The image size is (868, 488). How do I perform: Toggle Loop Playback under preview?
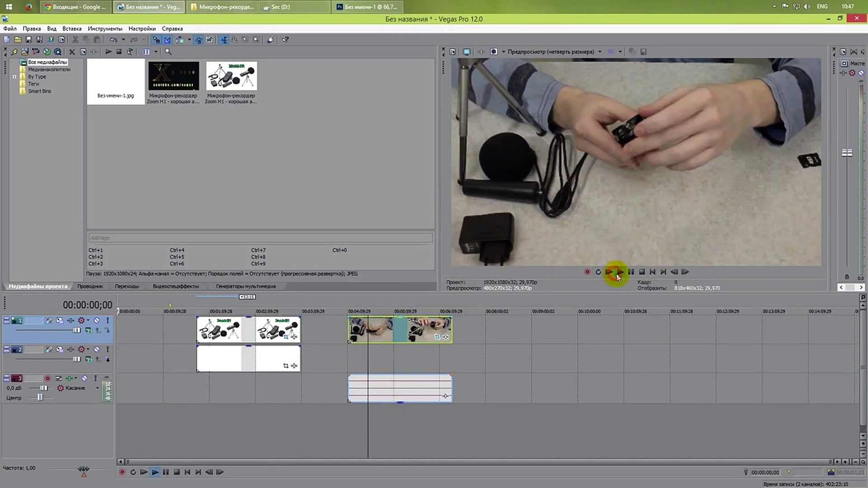point(598,272)
